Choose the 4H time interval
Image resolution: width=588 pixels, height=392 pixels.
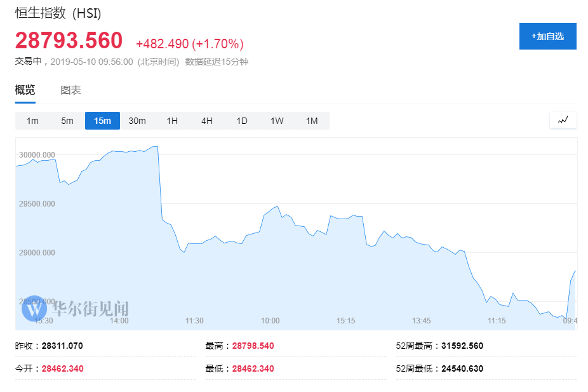207,121
